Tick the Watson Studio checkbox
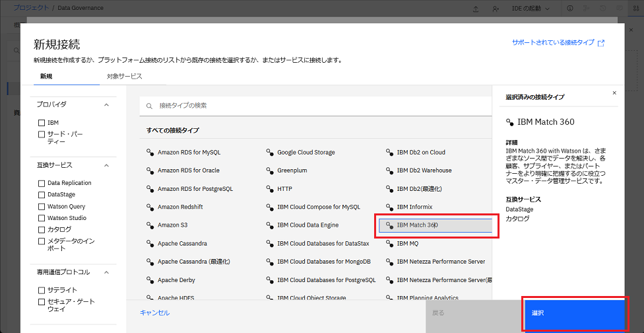 pyautogui.click(x=41, y=218)
